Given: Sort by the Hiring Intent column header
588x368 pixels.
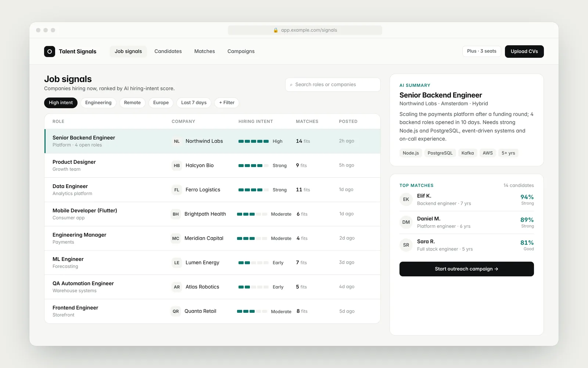Looking at the screenshot, I should point(256,121).
